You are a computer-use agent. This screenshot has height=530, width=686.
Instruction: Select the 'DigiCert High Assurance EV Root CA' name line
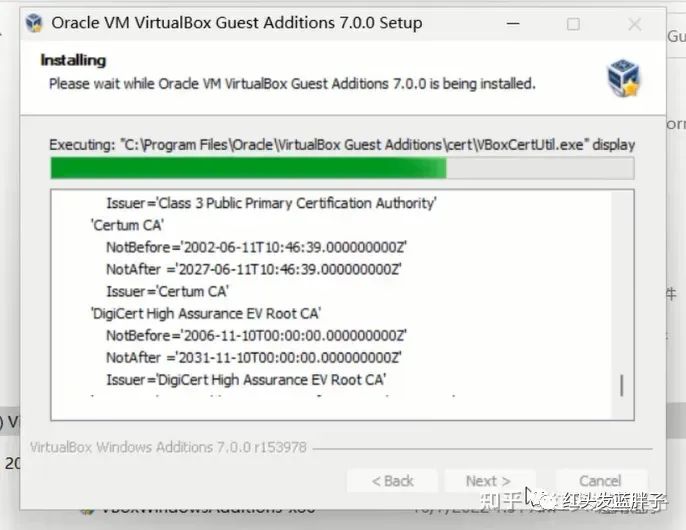tap(206, 314)
